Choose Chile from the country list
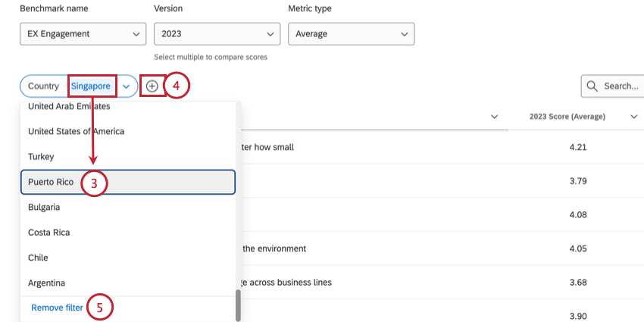The height and width of the screenshot is (322, 644). click(38, 258)
